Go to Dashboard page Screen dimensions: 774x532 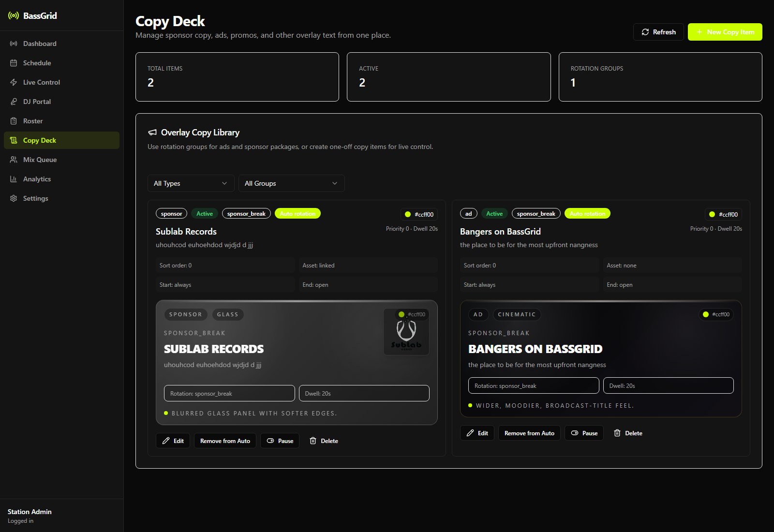61,44
